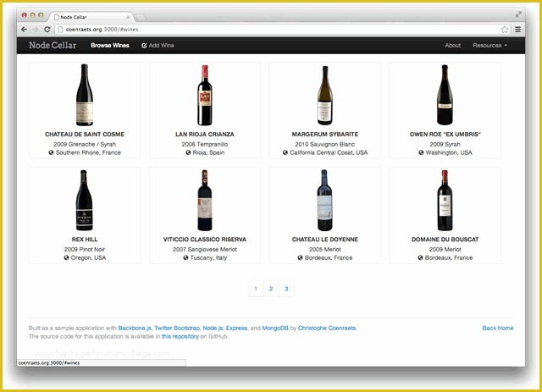Click globe icon under Domaine du Bouscat

click(x=420, y=257)
